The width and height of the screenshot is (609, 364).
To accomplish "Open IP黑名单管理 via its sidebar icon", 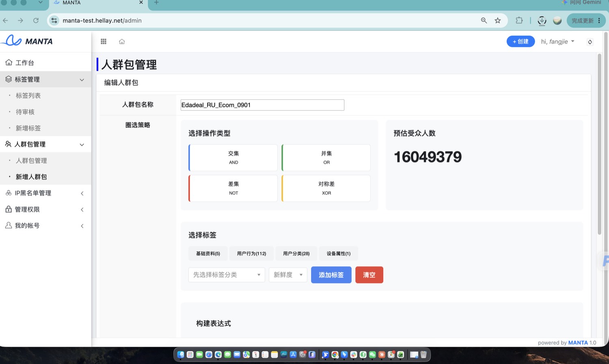I will tap(9, 193).
